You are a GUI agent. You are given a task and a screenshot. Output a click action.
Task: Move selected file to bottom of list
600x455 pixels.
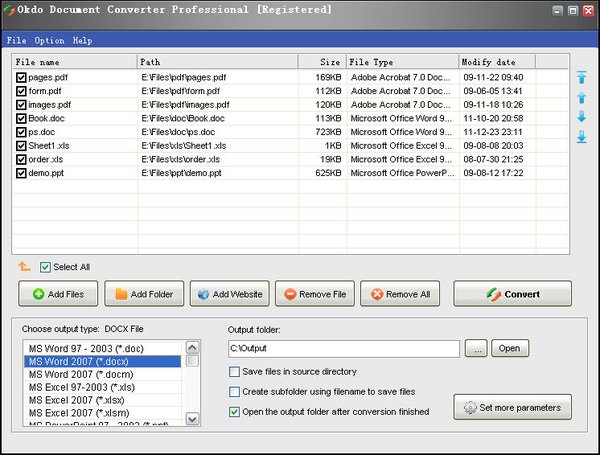[581, 137]
